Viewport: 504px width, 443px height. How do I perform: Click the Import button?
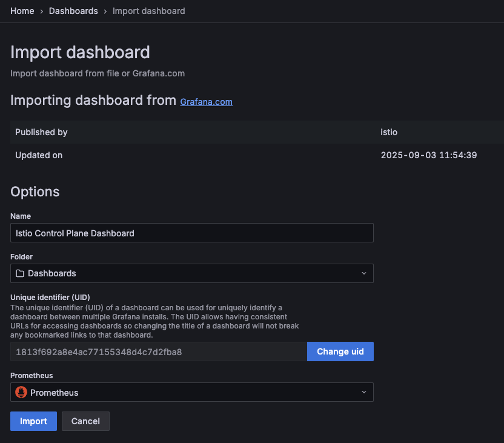coord(33,421)
